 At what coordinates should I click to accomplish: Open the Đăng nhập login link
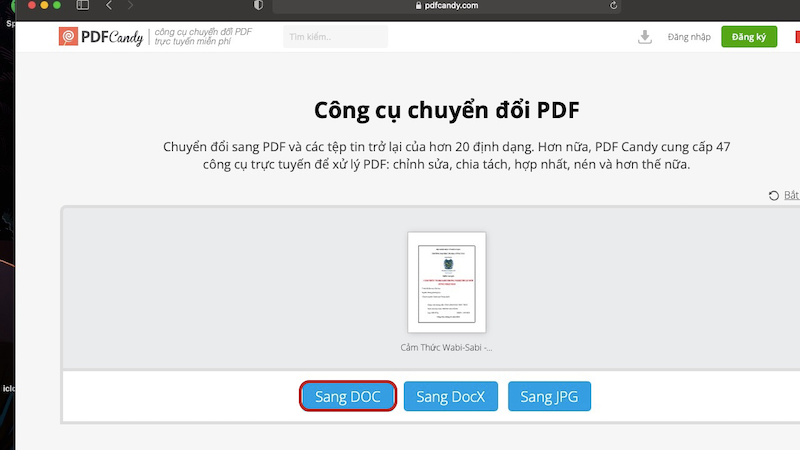click(x=689, y=37)
